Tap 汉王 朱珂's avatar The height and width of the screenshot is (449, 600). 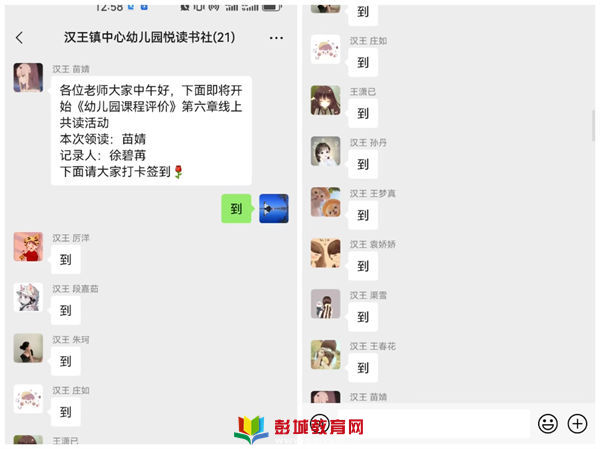(x=28, y=348)
